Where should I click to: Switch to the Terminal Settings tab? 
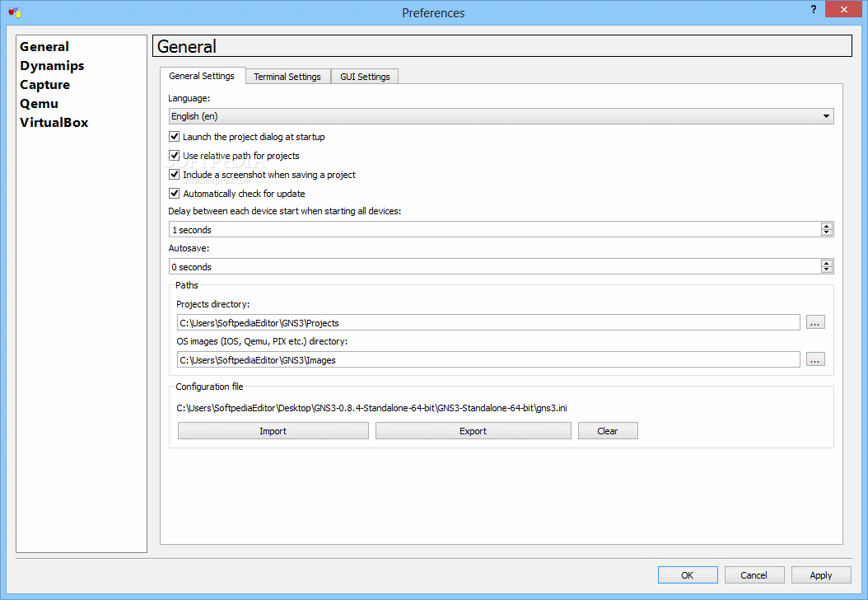point(287,77)
